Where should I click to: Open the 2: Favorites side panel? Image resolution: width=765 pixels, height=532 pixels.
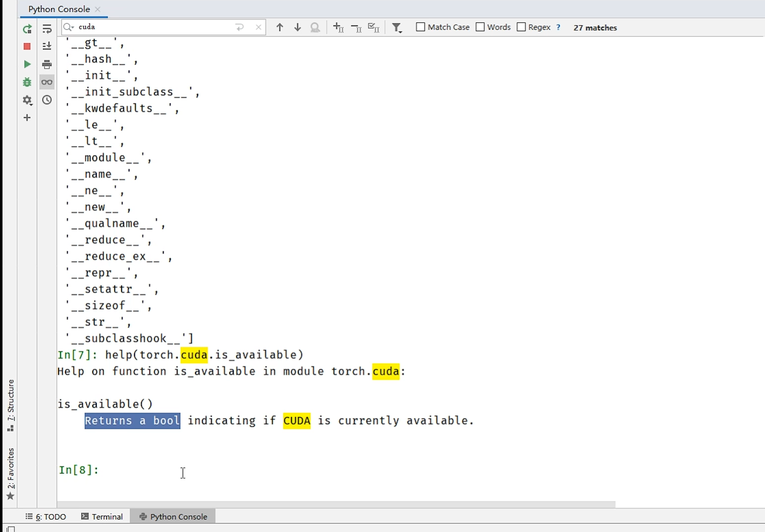coord(10,474)
